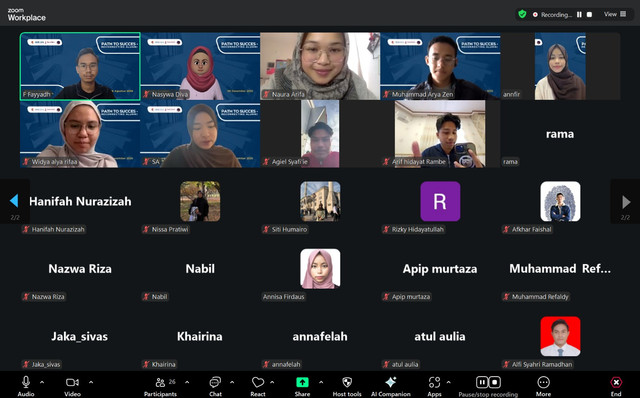Click the Apip murtaza name label
This screenshot has width=640, height=398.
coord(411,297)
